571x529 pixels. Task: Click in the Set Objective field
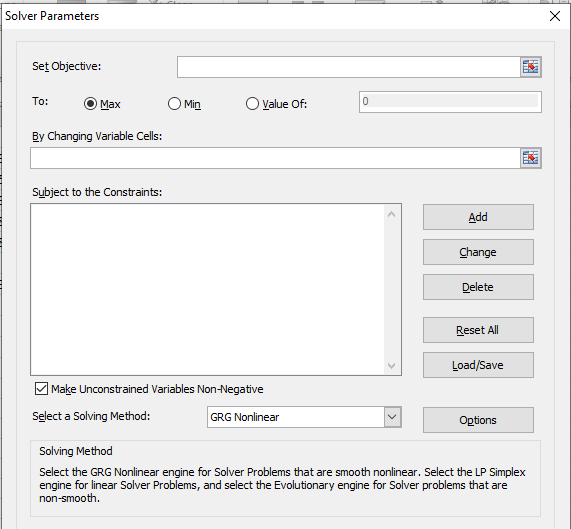(348, 67)
